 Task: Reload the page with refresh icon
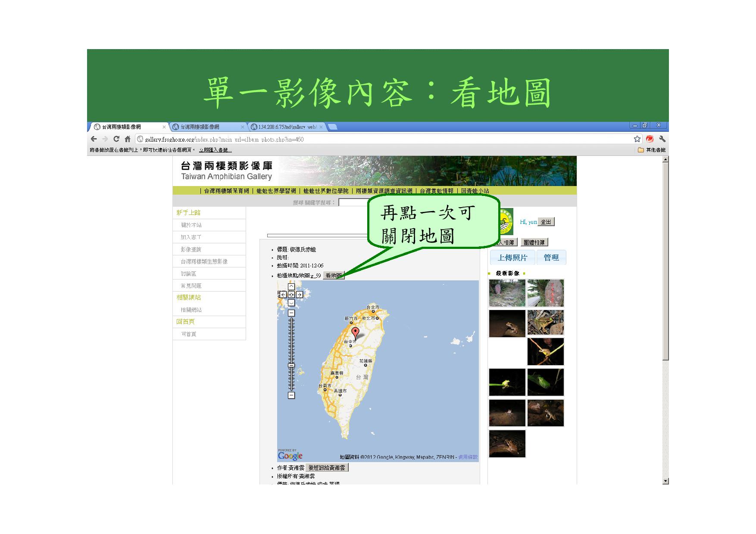pos(116,139)
